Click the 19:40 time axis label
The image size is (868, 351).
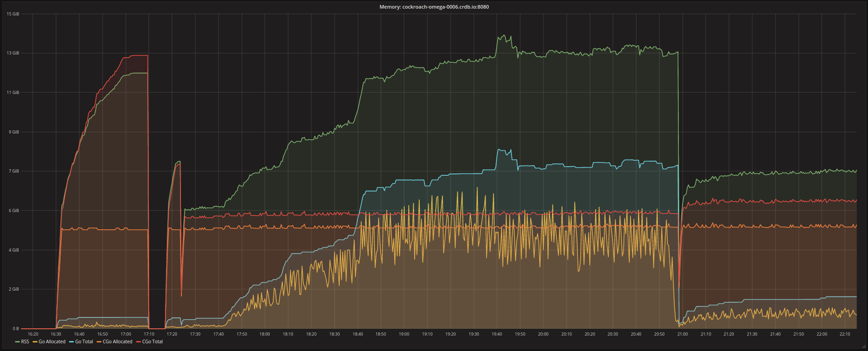click(497, 334)
